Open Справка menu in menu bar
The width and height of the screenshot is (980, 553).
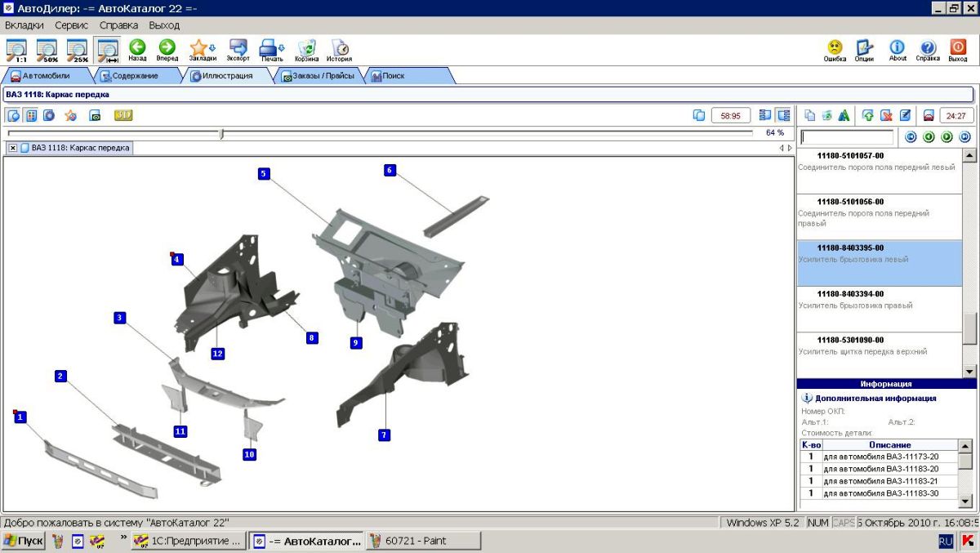[x=118, y=25]
